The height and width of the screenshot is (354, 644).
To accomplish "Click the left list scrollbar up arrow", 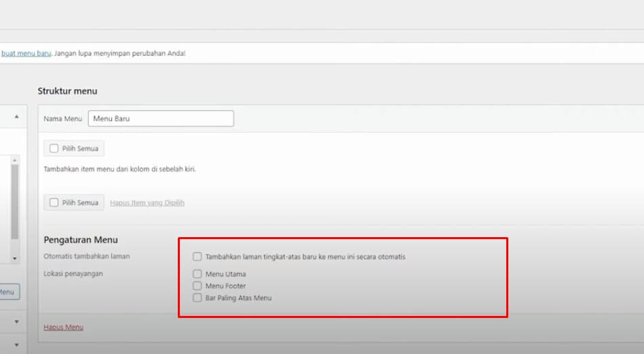I will pyautogui.click(x=15, y=160).
